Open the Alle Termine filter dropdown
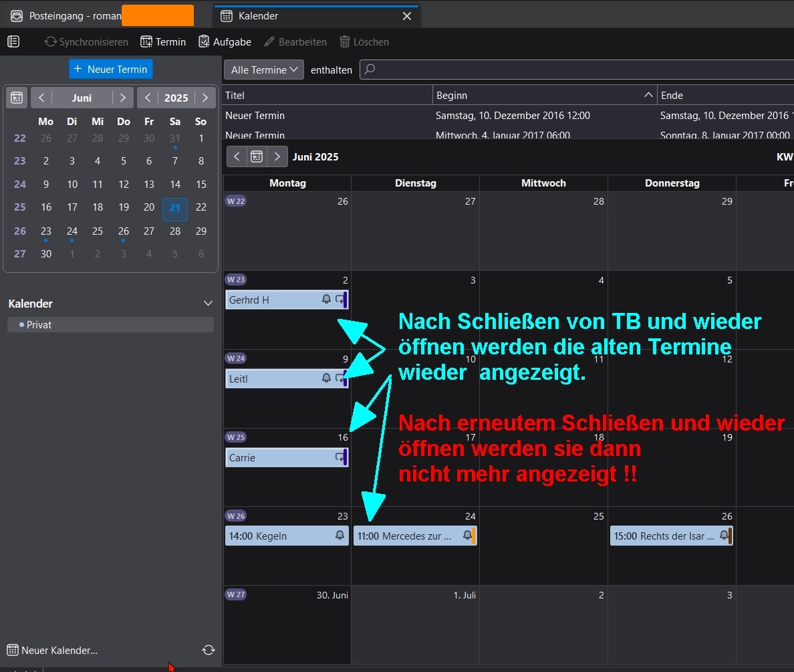794x672 pixels. point(263,70)
